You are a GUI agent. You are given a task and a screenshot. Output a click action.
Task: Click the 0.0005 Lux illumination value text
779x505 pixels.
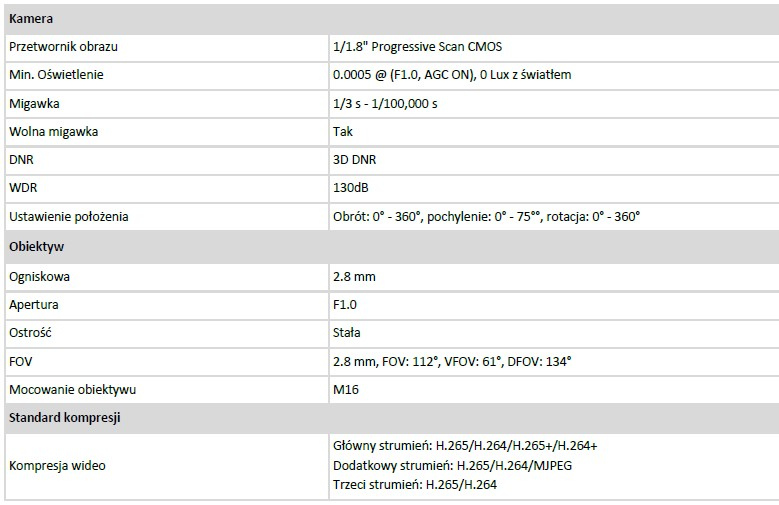(x=451, y=75)
